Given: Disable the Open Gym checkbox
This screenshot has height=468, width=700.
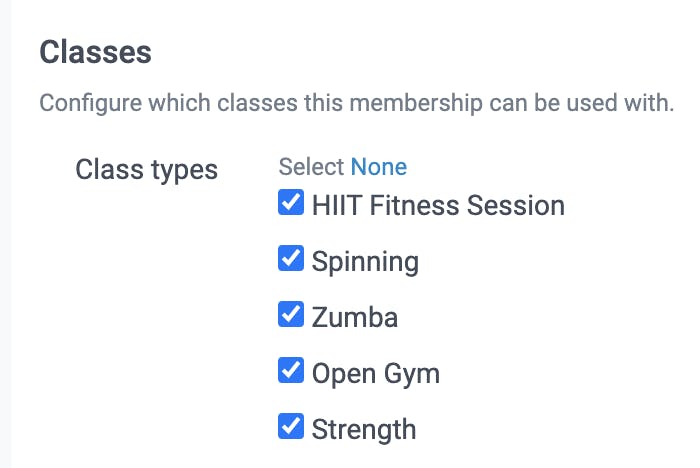Looking at the screenshot, I should click(x=291, y=372).
